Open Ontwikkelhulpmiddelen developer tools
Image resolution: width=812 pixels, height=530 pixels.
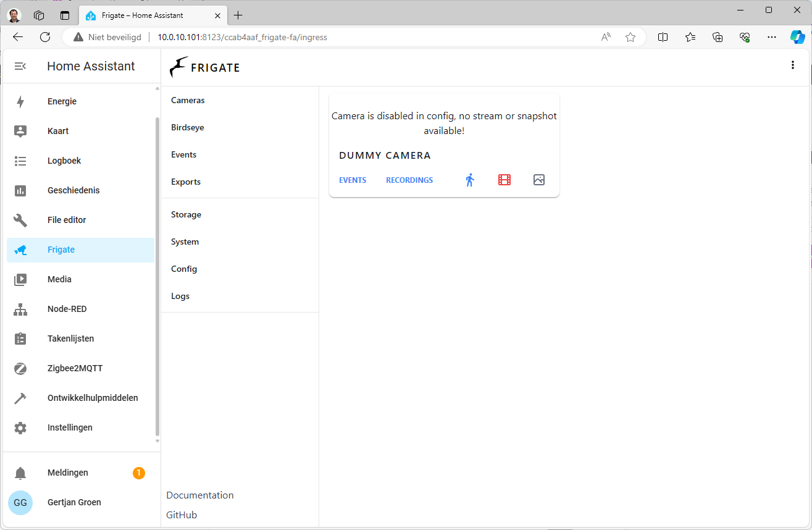click(x=93, y=398)
